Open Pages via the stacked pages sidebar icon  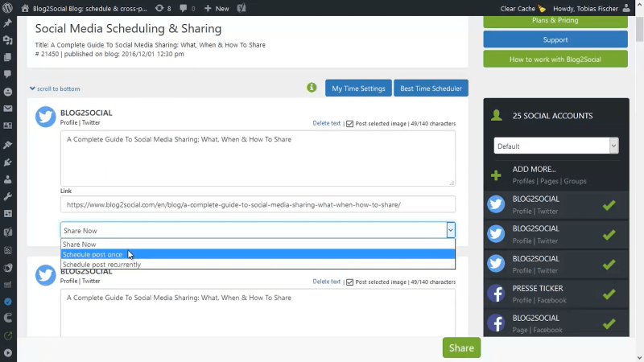(x=8, y=57)
